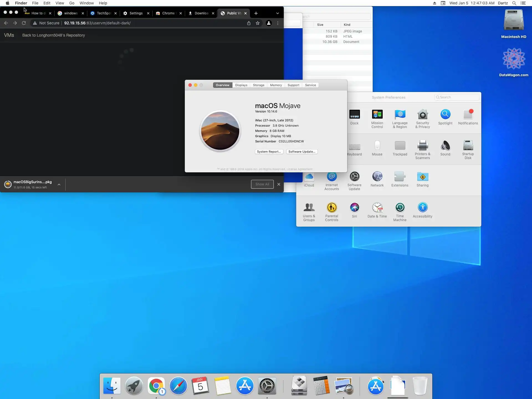This screenshot has width=532, height=399.
Task: Click Back to Longhorn5048's Repository link
Action: click(x=53, y=35)
